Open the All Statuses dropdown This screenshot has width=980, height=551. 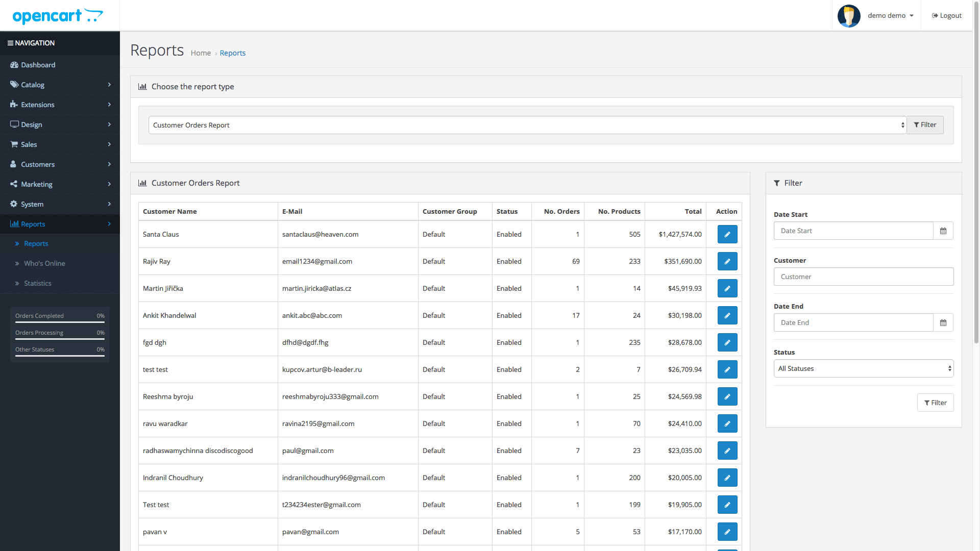(x=864, y=368)
